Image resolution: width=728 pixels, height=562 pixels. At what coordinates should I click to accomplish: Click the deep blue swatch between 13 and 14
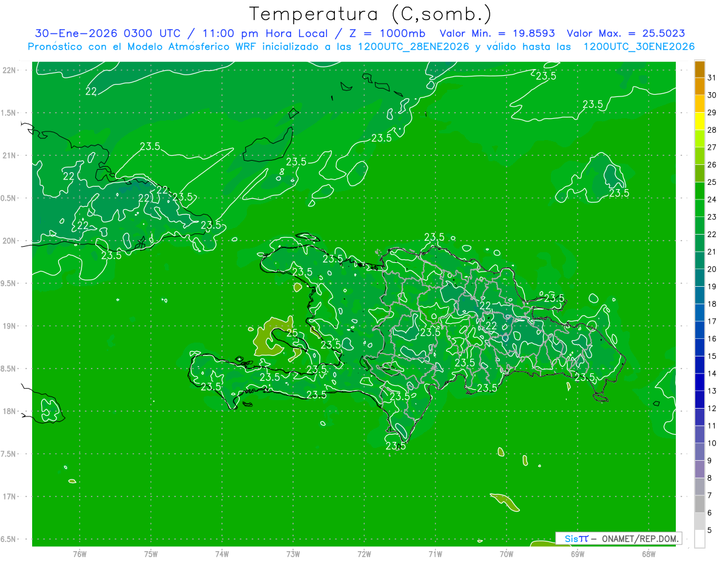[x=699, y=382]
